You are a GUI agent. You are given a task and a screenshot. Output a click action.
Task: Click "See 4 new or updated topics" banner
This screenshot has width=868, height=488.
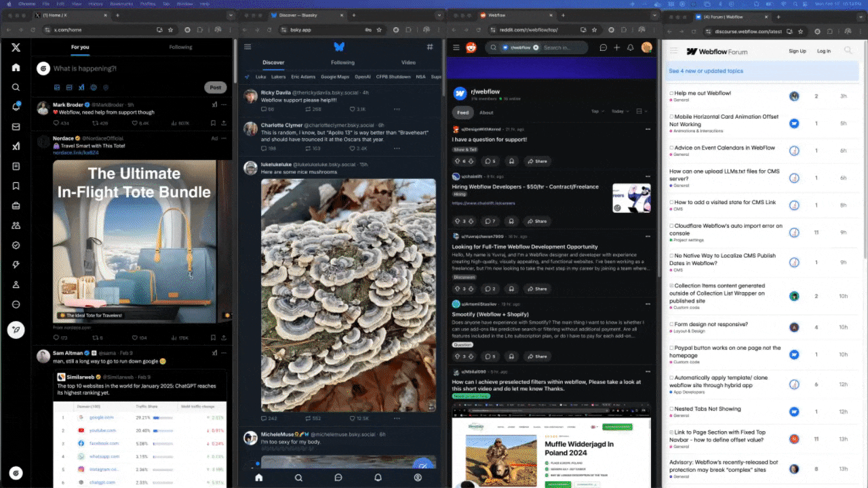(706, 71)
